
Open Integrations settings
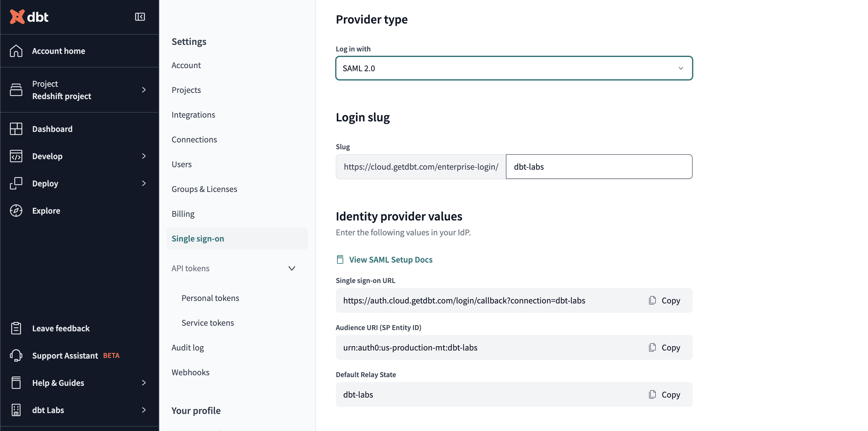193,115
